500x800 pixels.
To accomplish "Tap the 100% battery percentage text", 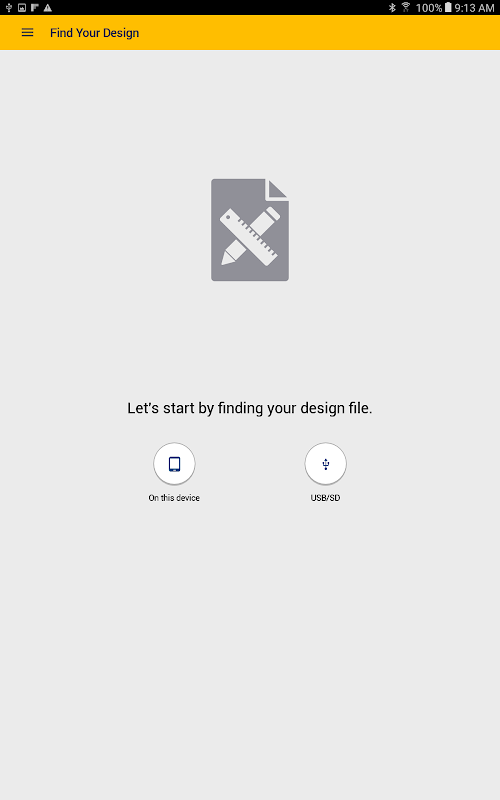I will click(429, 8).
